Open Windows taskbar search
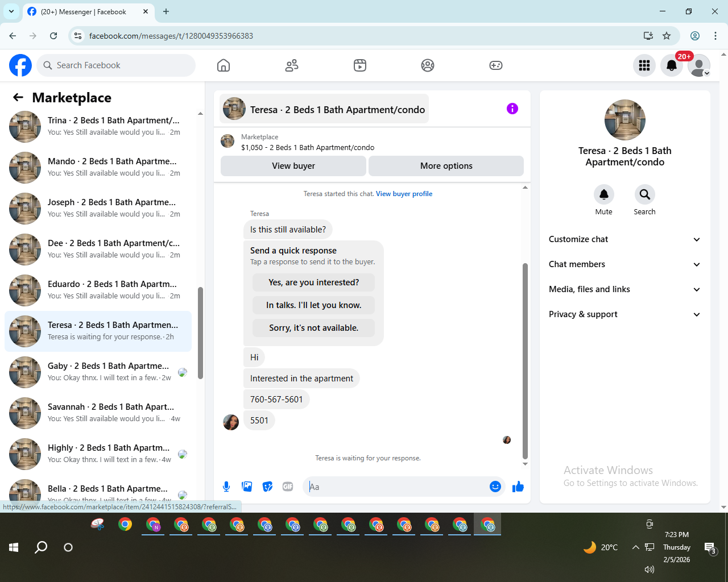The image size is (728, 582). pos(41,547)
